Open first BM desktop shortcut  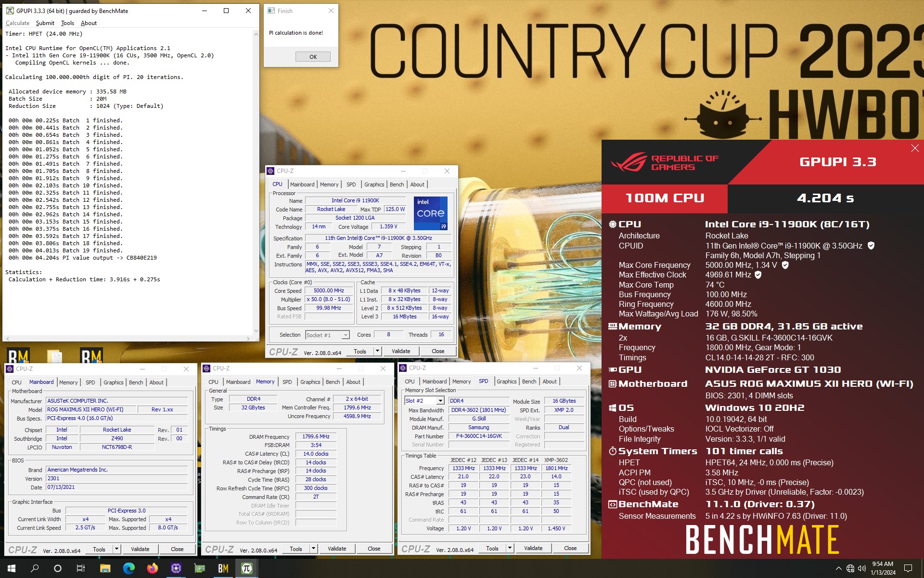[x=19, y=355]
